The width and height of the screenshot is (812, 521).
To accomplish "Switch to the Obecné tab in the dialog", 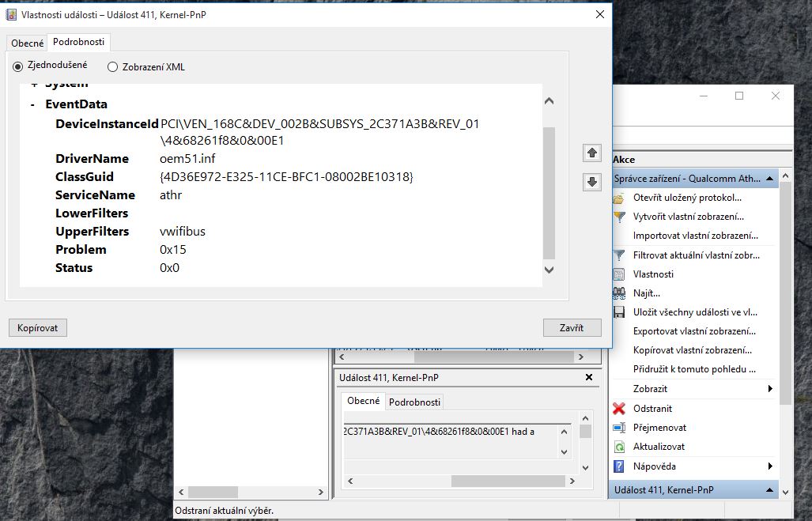I will pyautogui.click(x=28, y=43).
